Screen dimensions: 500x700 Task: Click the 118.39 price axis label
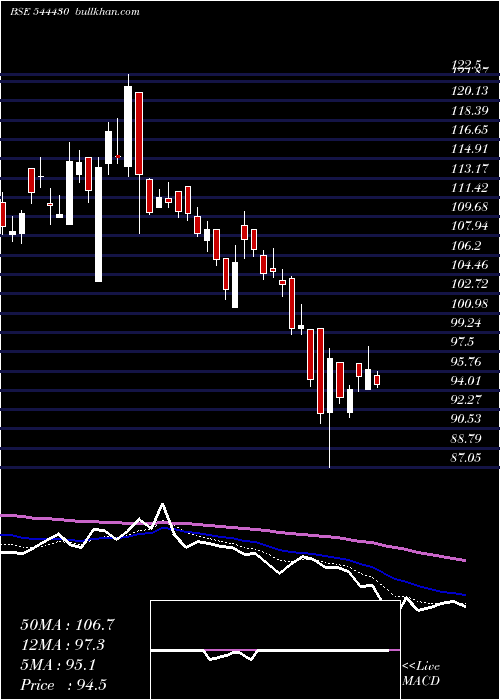tap(469, 110)
